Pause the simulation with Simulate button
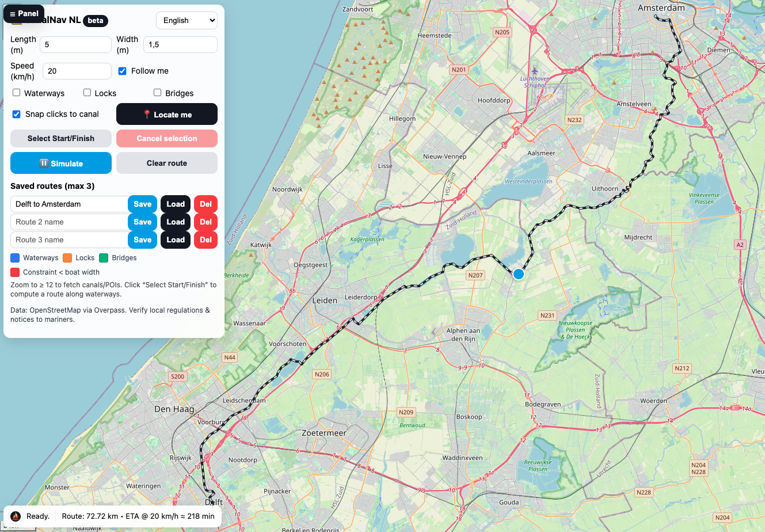765x532 pixels. [x=61, y=163]
